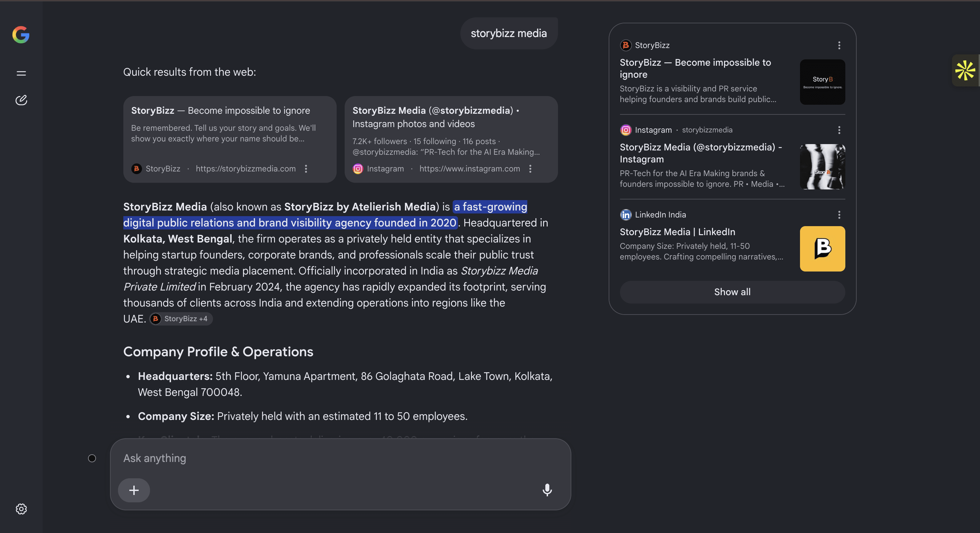Image resolution: width=980 pixels, height=533 pixels.
Task: Open side panel StoryBizz Become impossible title
Action: pyautogui.click(x=695, y=68)
